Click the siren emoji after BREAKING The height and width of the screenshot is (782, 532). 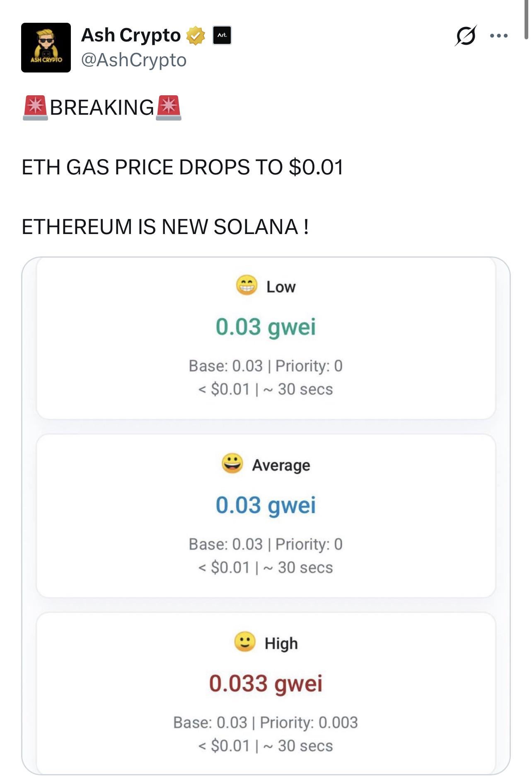168,108
